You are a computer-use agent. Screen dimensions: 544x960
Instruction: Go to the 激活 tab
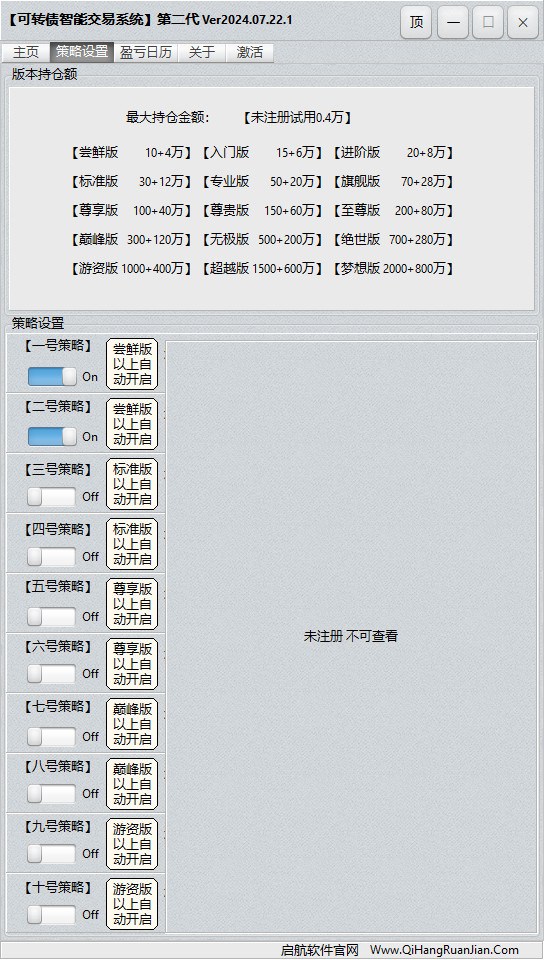[250, 53]
